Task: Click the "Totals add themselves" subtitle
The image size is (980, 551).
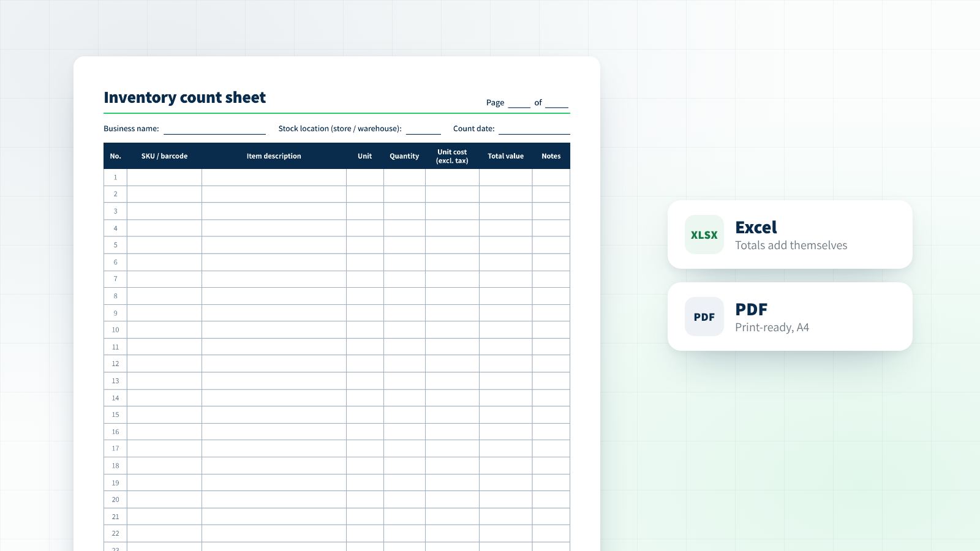Action: click(791, 246)
